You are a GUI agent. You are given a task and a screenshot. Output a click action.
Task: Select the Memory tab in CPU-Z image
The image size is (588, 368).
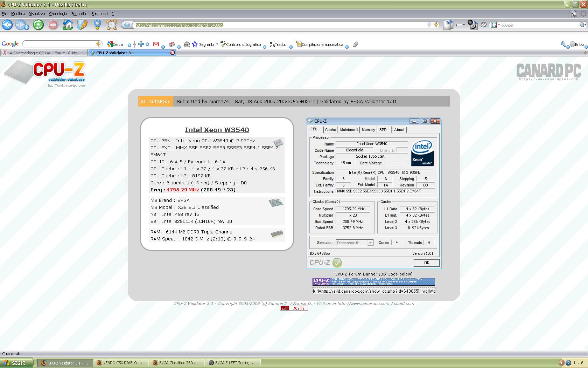coord(368,130)
